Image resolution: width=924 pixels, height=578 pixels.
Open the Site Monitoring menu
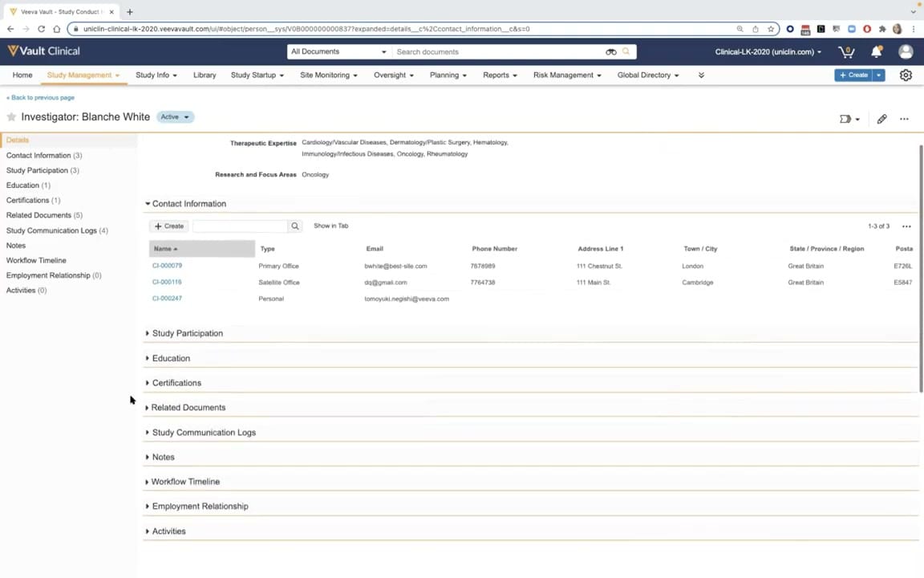click(329, 75)
